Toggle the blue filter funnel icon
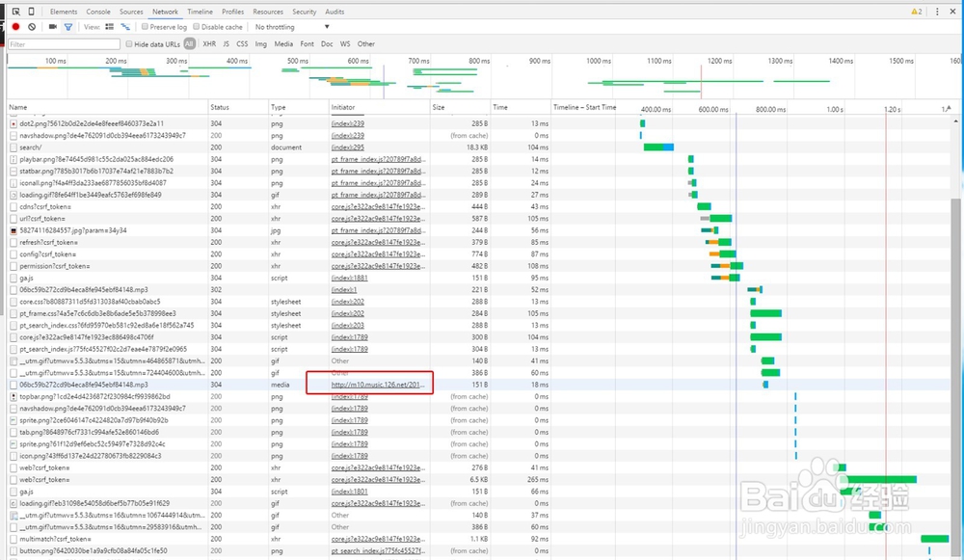Viewport: 964px width, 560px height. pyautogui.click(x=68, y=27)
